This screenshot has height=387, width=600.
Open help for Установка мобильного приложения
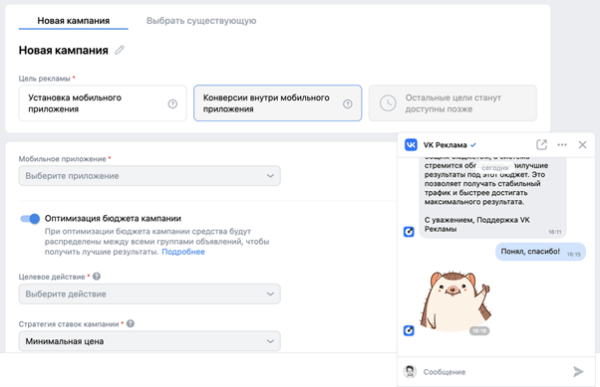[173, 103]
